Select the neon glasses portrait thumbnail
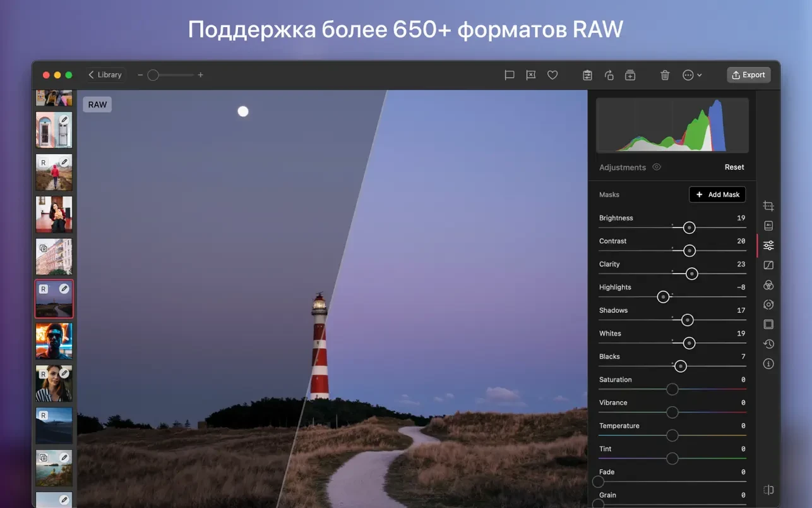The height and width of the screenshot is (508, 812). click(x=54, y=341)
